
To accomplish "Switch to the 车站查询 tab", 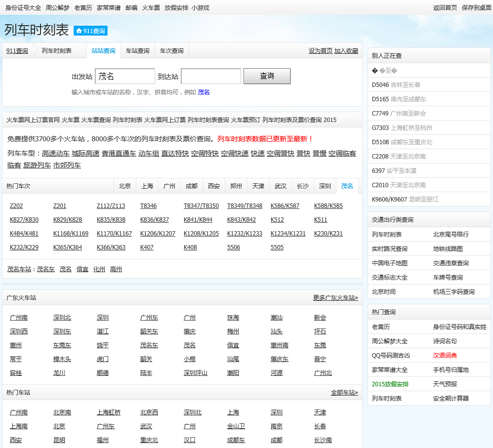I will click(x=137, y=51).
